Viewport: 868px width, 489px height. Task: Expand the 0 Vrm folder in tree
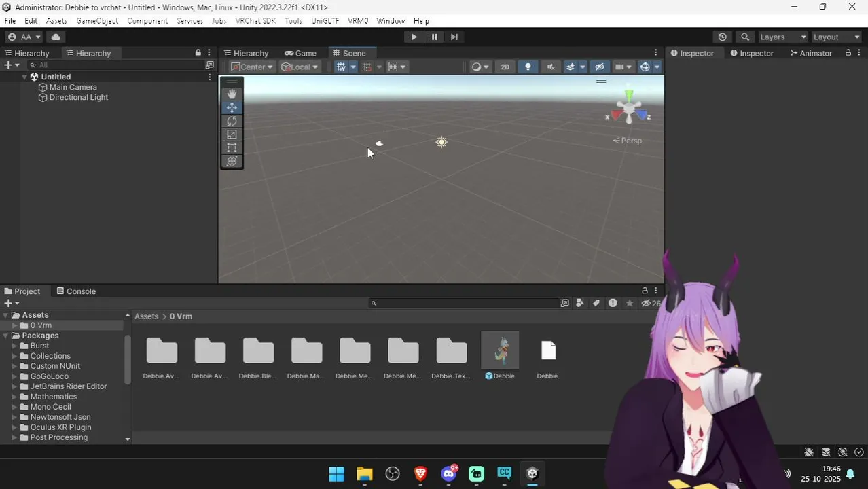tap(15, 325)
